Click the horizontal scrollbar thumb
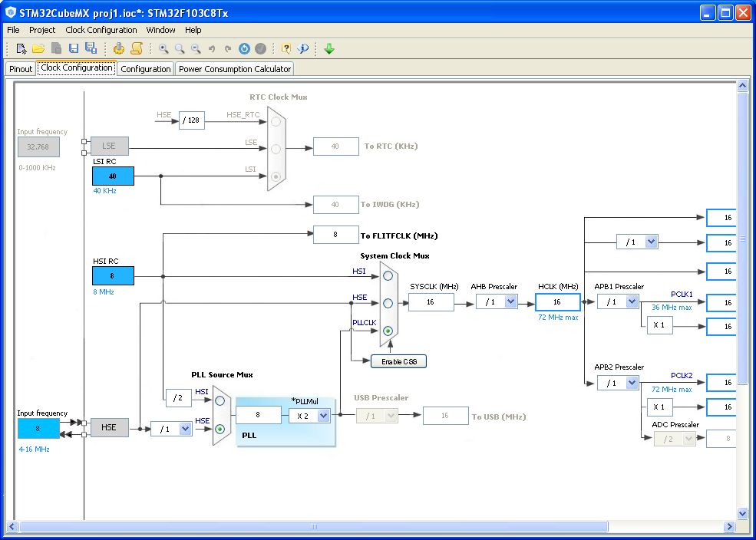756x540 pixels. [x=313, y=526]
